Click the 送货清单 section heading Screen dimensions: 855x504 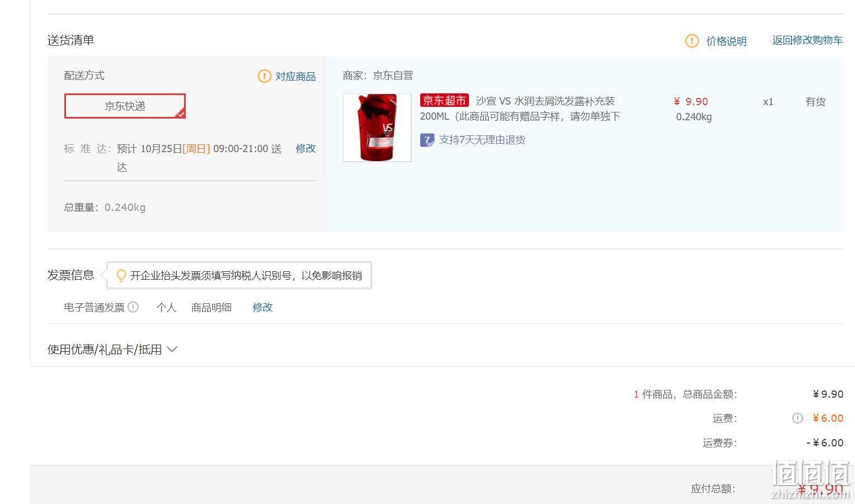[x=71, y=40]
